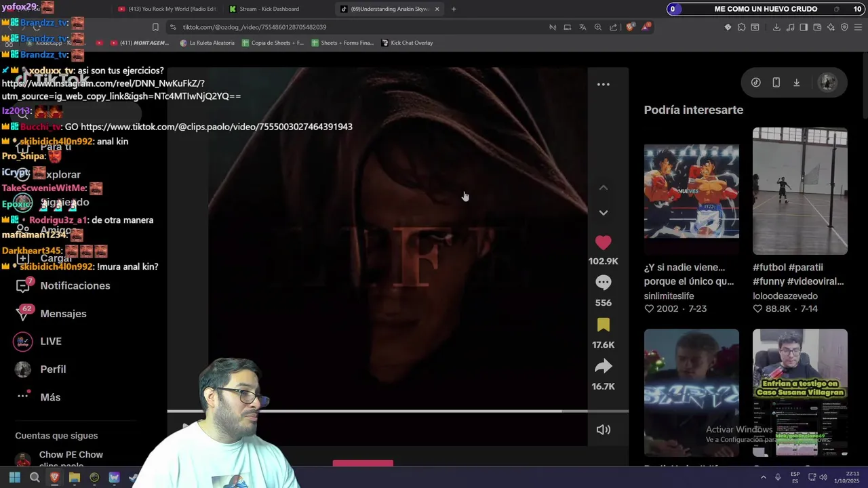Open the browser extensions puzzle icon
868x488 pixels.
pos(741,27)
